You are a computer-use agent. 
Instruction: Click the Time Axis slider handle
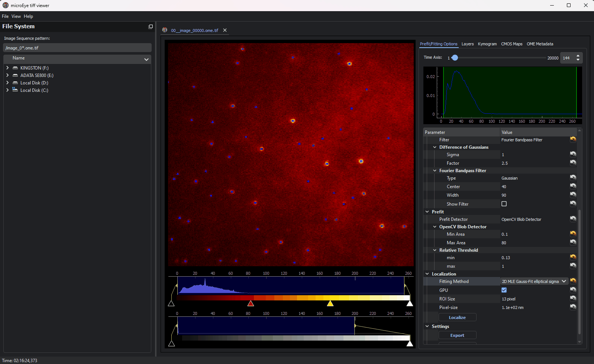(455, 58)
